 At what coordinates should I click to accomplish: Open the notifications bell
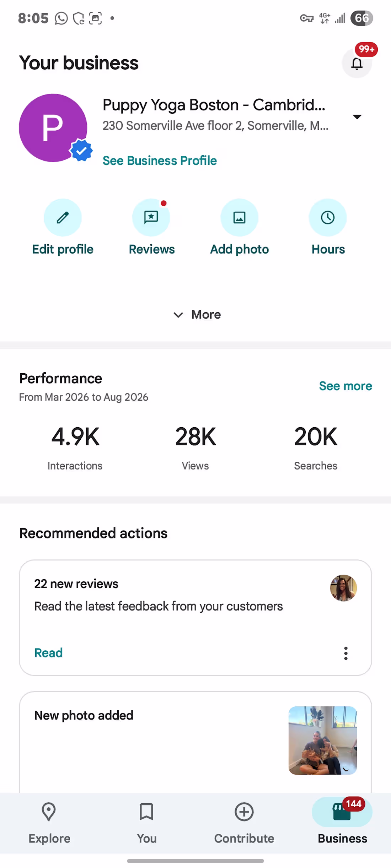tap(357, 63)
